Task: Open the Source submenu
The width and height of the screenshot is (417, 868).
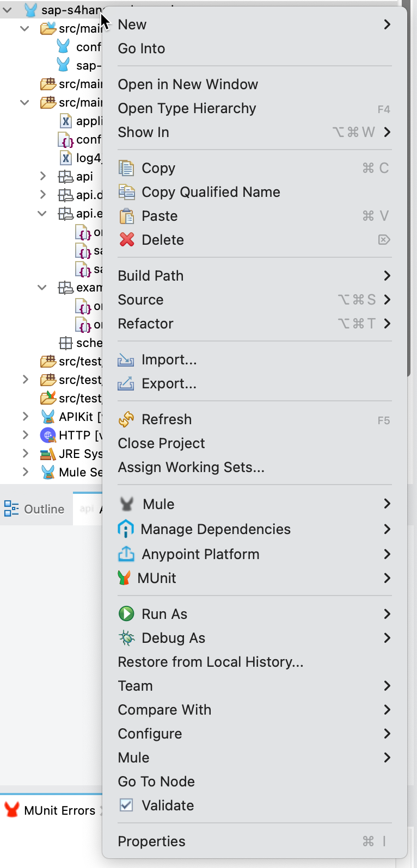Action: pos(255,300)
